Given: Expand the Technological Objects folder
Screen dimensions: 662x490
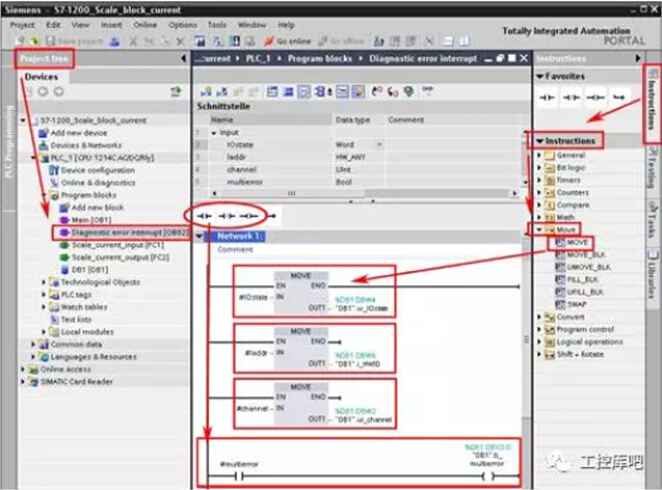Looking at the screenshot, I should pos(43,282).
